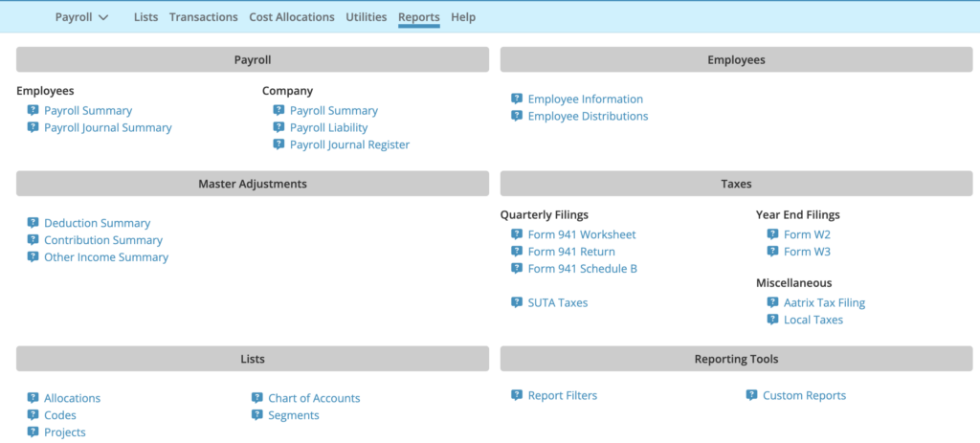Open the Payroll Journal Register report
The height and width of the screenshot is (443, 980).
349,144
